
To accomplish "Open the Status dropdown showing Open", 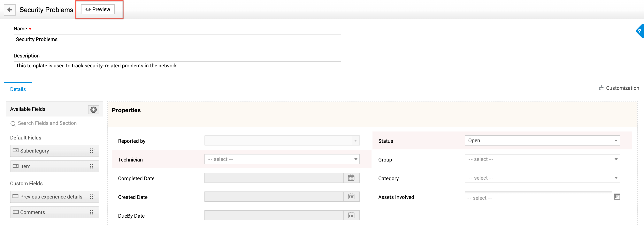I will [x=542, y=141].
